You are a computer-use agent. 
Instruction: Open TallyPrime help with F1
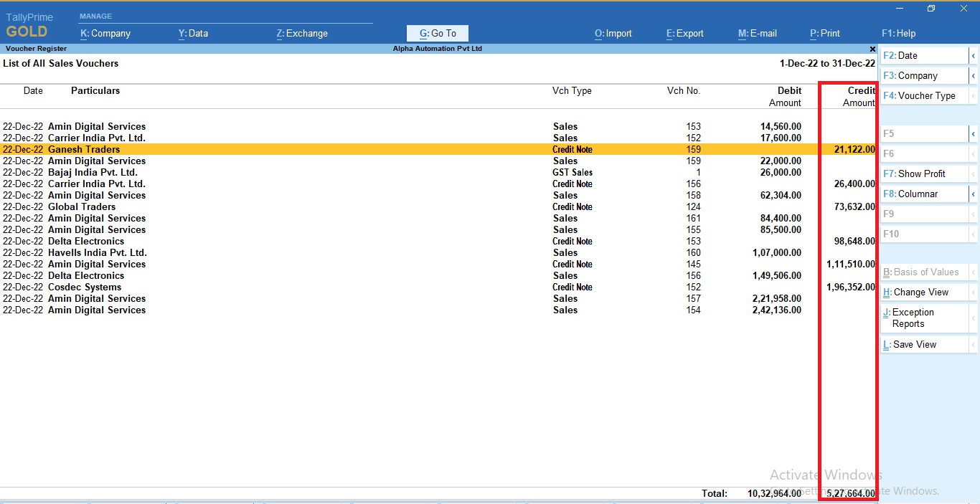[897, 33]
